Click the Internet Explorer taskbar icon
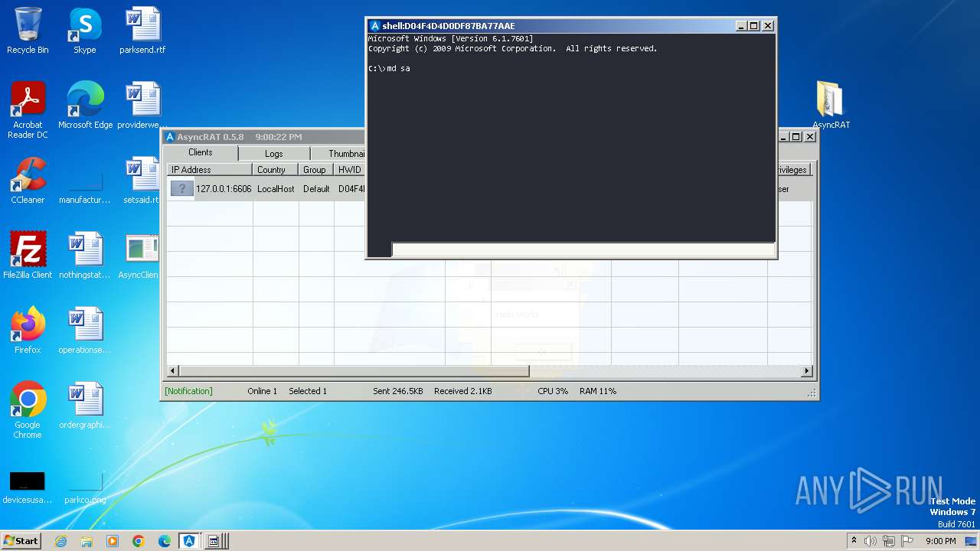Image resolution: width=980 pixels, height=551 pixels. tap(61, 541)
